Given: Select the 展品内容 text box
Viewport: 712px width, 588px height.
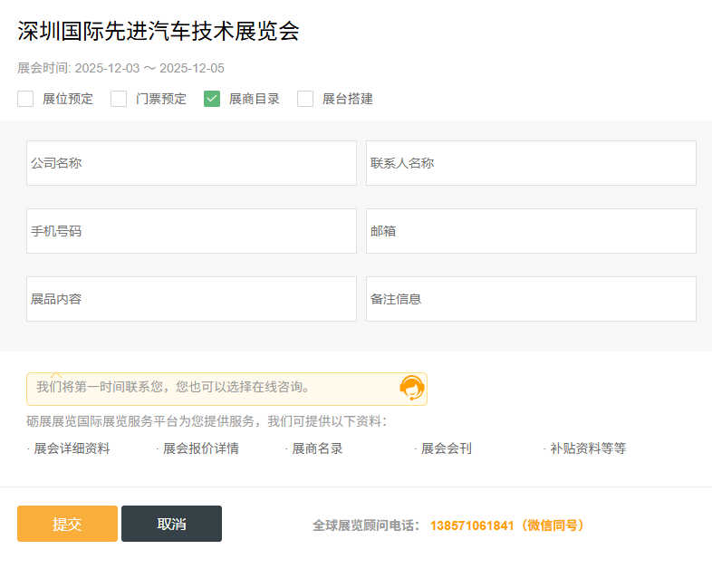Looking at the screenshot, I should [x=191, y=299].
